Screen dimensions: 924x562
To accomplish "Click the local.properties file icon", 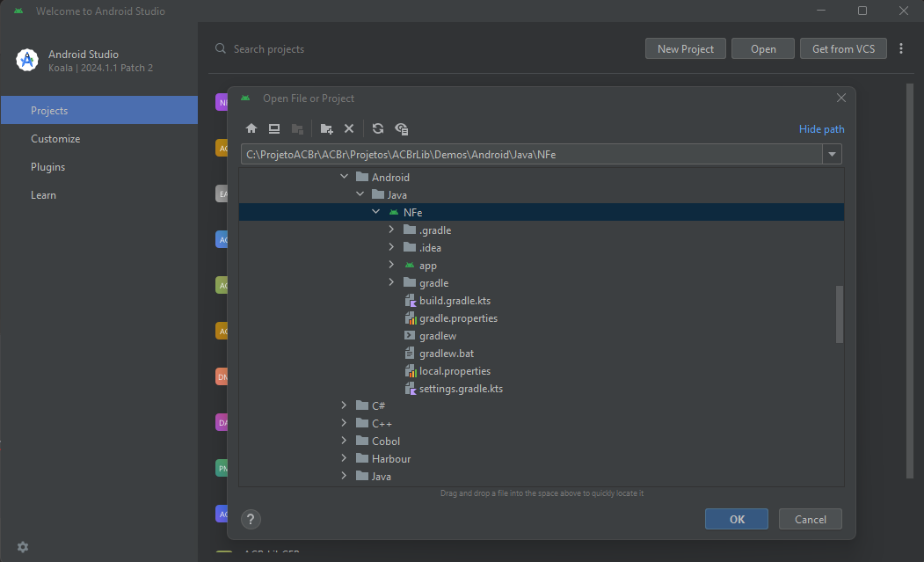I will 411,371.
